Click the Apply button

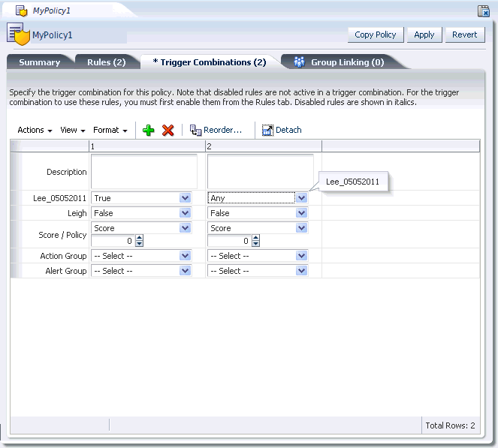coord(424,35)
